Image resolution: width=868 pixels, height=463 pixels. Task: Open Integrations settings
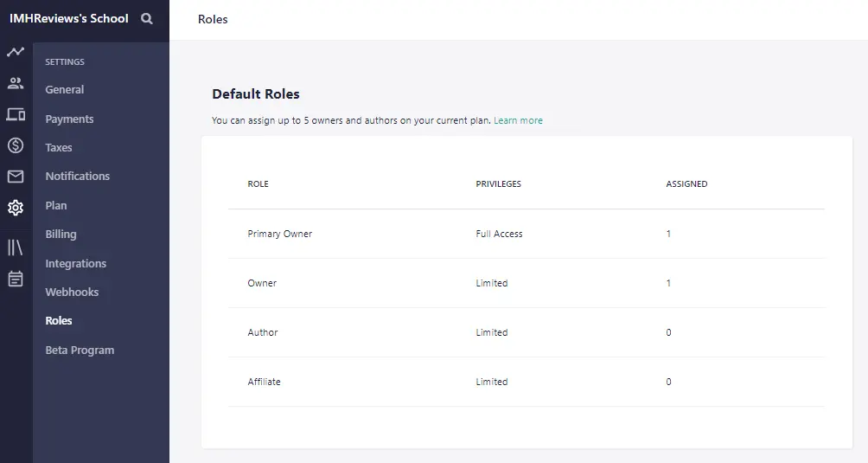pyautogui.click(x=76, y=264)
